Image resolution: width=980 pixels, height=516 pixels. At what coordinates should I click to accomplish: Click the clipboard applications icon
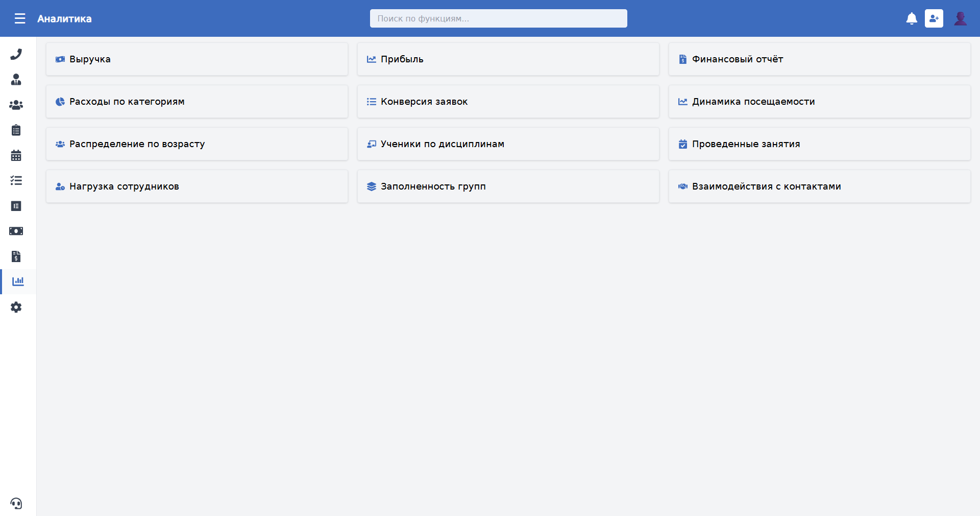click(16, 130)
